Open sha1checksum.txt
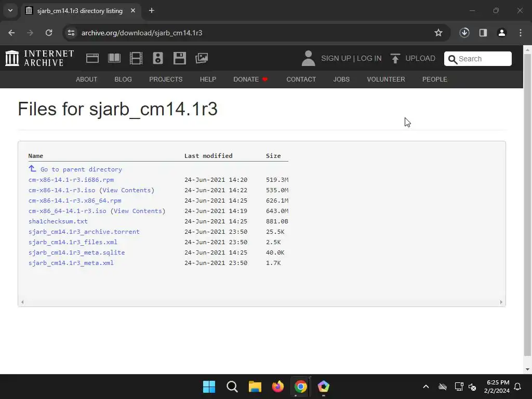This screenshot has width=532, height=399. (x=58, y=221)
